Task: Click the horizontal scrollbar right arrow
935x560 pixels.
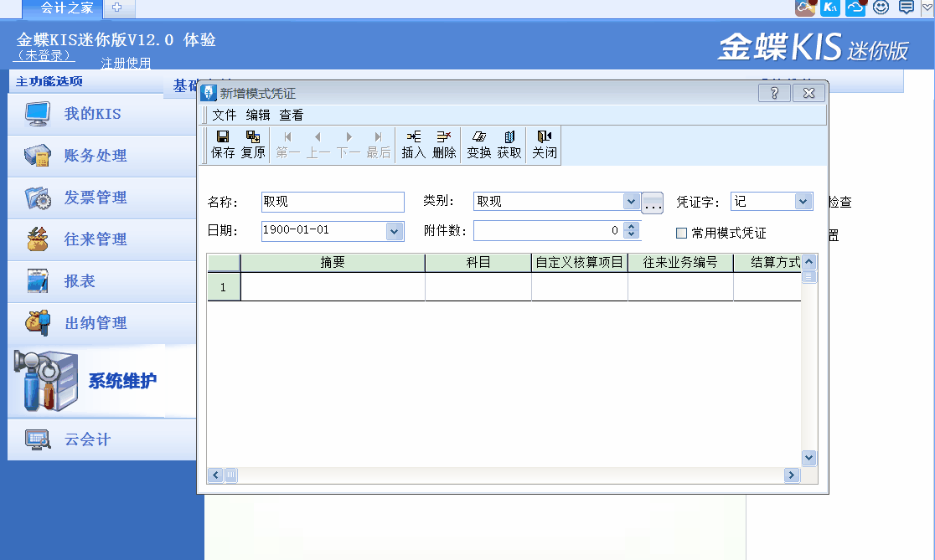Action: pos(791,475)
